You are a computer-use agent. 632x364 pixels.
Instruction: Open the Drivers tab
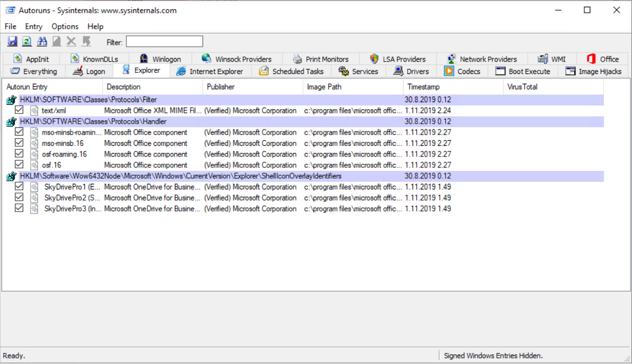(x=411, y=71)
